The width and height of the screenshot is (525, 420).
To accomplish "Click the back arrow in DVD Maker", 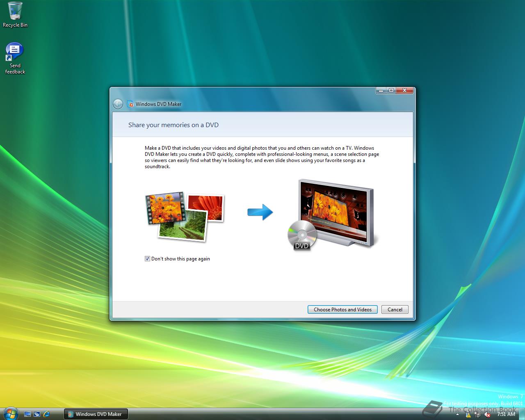I will point(118,104).
